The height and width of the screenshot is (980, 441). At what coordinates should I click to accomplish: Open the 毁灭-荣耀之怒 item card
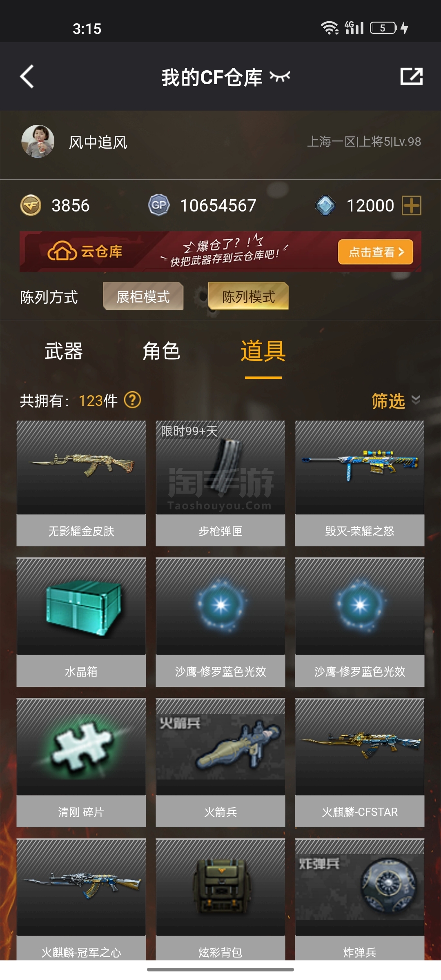click(360, 483)
